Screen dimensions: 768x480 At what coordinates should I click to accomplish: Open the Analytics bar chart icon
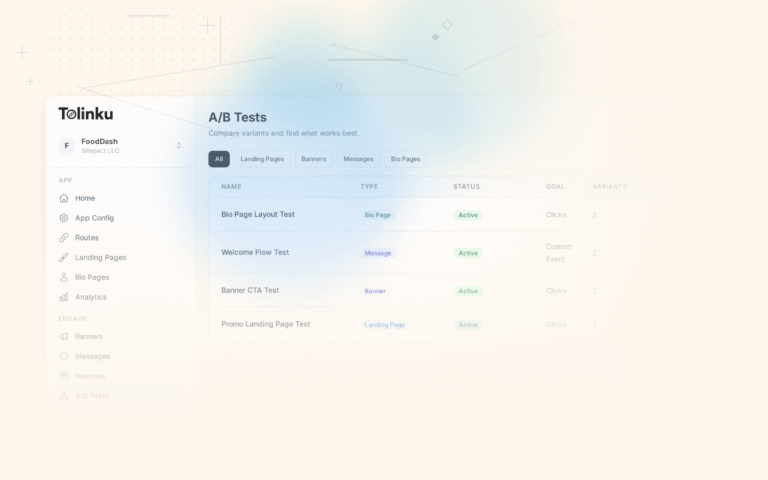tap(64, 297)
